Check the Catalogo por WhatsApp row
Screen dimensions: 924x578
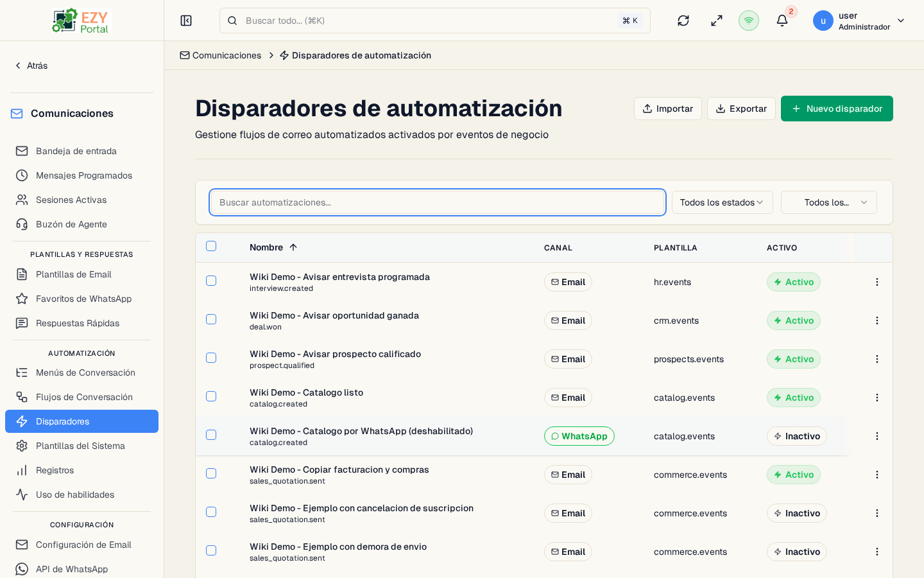point(211,435)
